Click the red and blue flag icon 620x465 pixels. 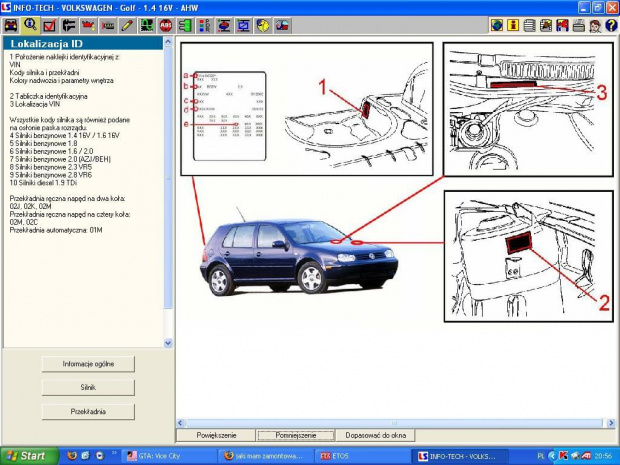coord(562,26)
